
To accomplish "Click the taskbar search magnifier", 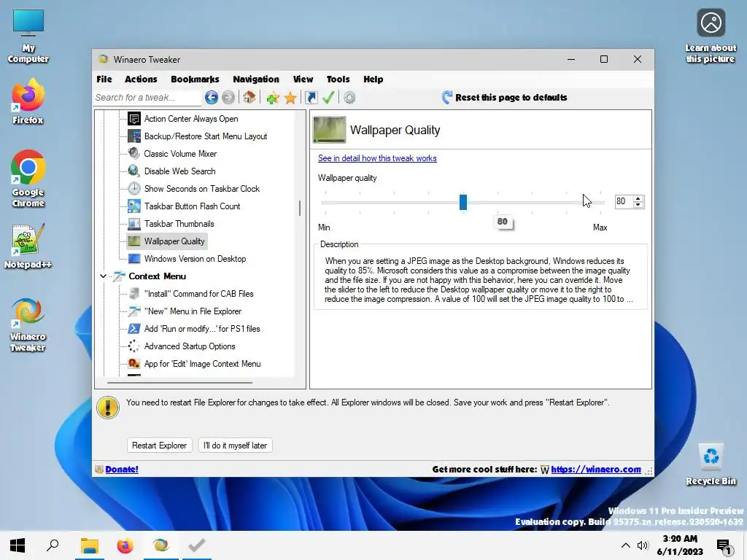I will pyautogui.click(x=53, y=545).
